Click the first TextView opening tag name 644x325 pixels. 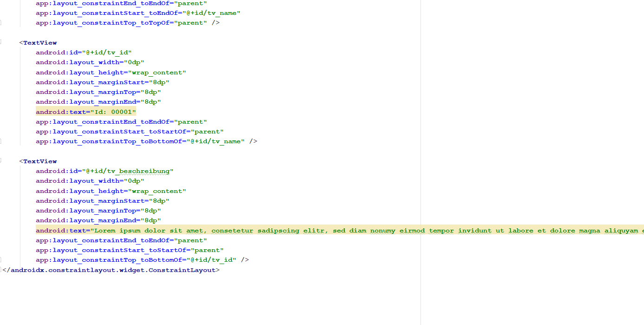coord(40,43)
